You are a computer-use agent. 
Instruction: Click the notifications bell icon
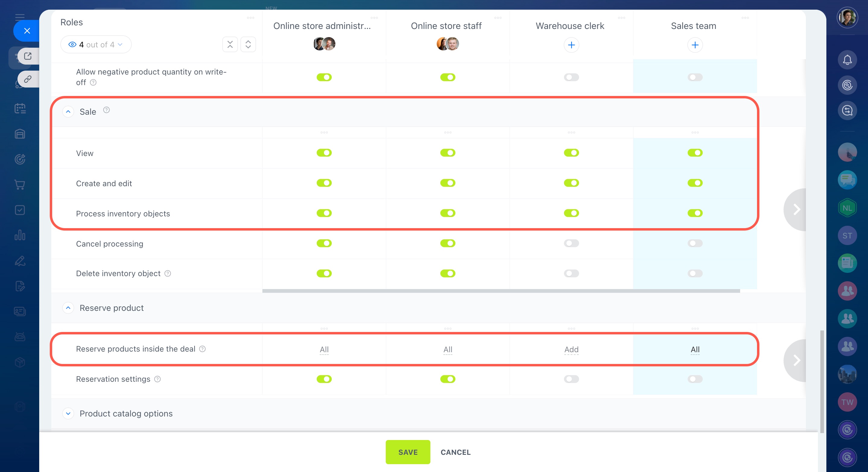click(847, 60)
